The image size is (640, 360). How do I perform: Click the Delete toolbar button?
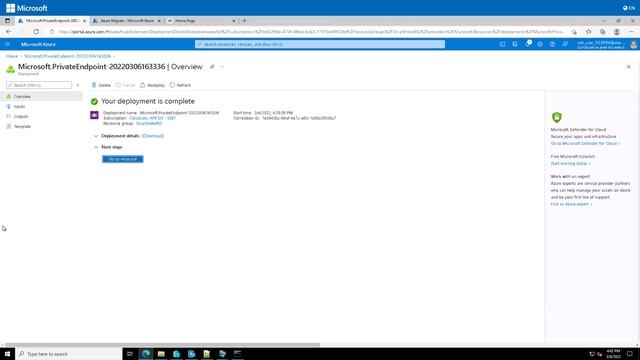click(x=101, y=85)
